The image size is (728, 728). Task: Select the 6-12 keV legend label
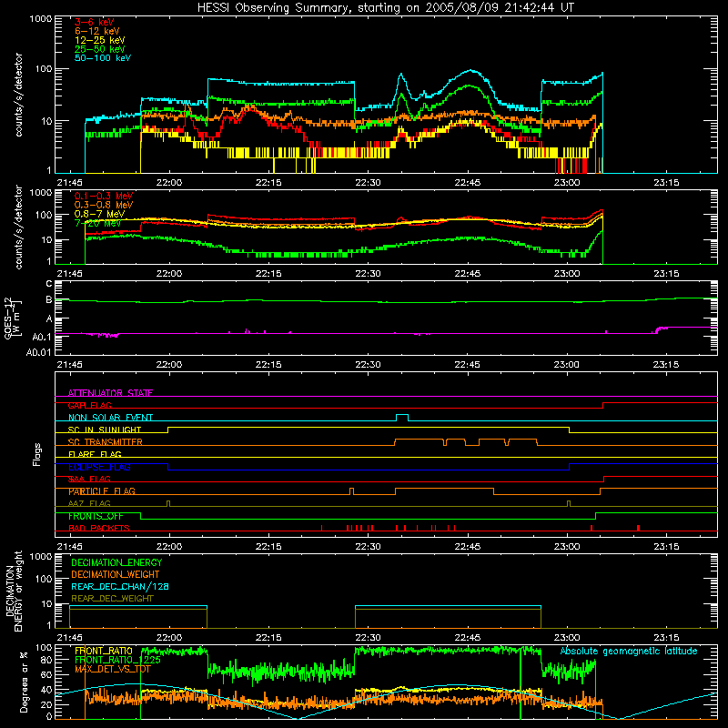tap(97, 31)
